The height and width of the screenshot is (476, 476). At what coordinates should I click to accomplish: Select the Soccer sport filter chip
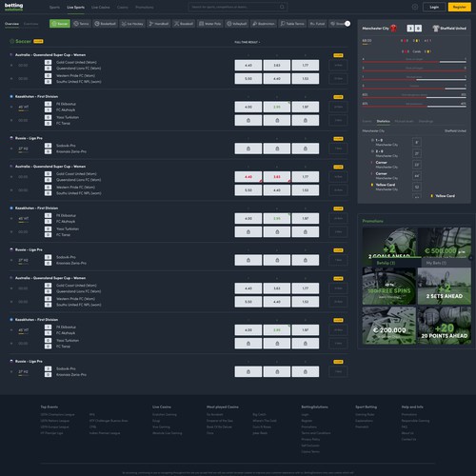pos(60,24)
